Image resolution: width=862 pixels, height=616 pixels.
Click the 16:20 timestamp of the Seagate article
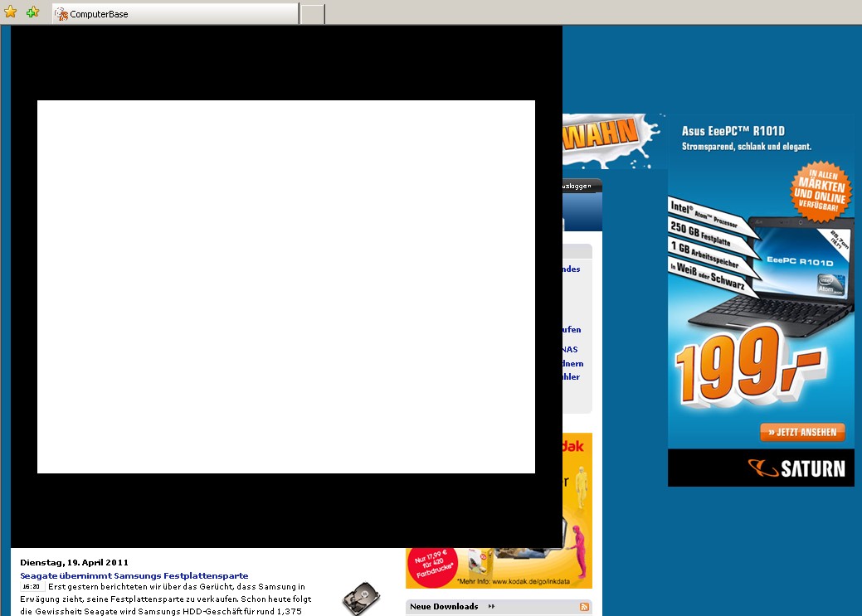32,587
